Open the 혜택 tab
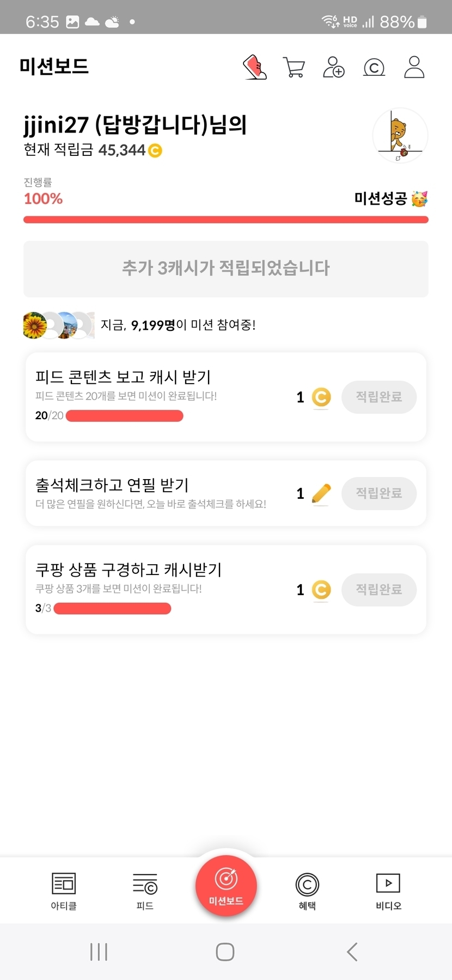The height and width of the screenshot is (980, 452). coord(307,891)
